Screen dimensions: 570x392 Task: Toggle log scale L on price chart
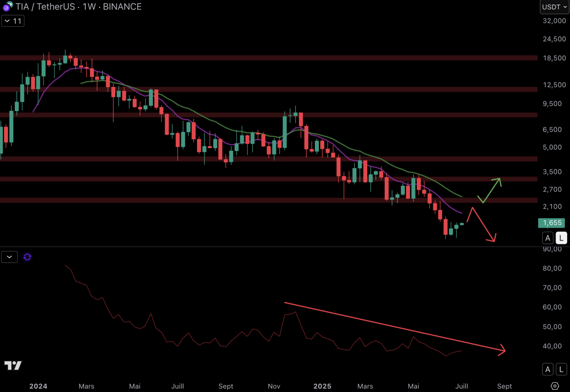[x=561, y=238]
